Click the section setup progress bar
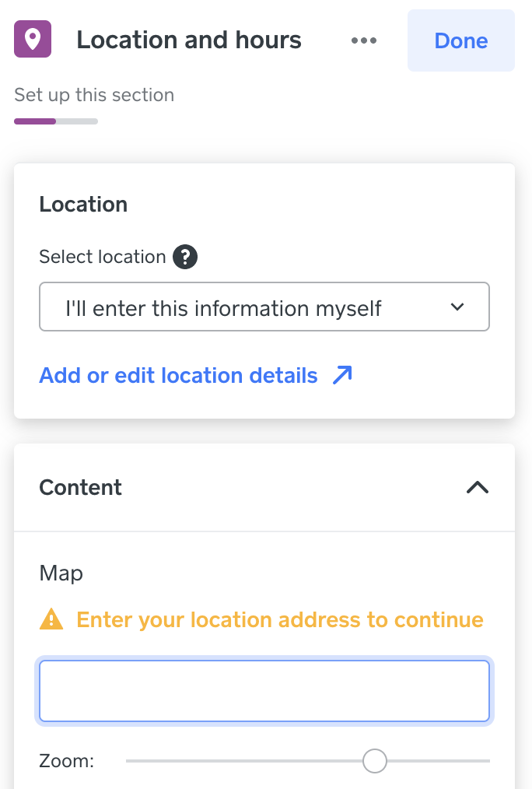The image size is (532, 789). (56, 121)
